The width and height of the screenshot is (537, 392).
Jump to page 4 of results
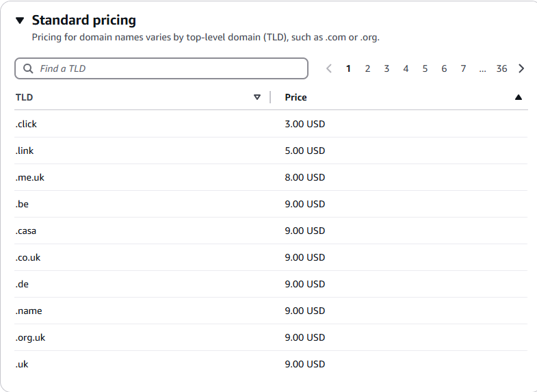click(406, 68)
